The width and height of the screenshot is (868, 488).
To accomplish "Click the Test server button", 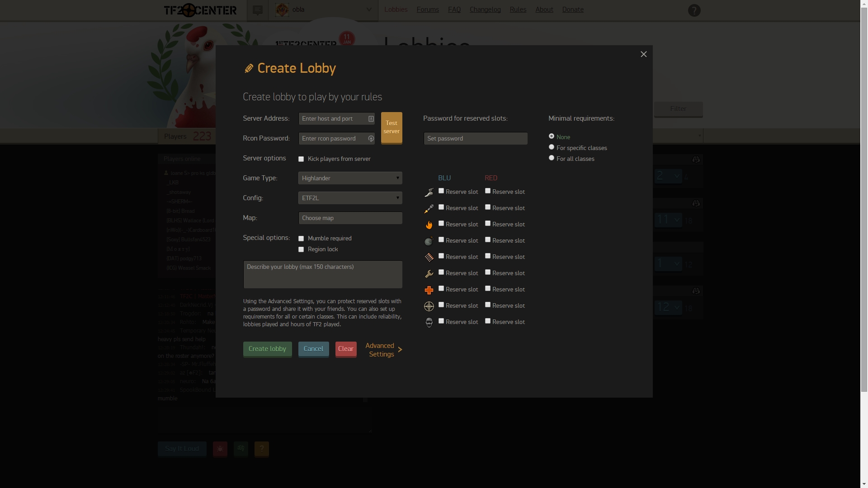I will pos(392,128).
